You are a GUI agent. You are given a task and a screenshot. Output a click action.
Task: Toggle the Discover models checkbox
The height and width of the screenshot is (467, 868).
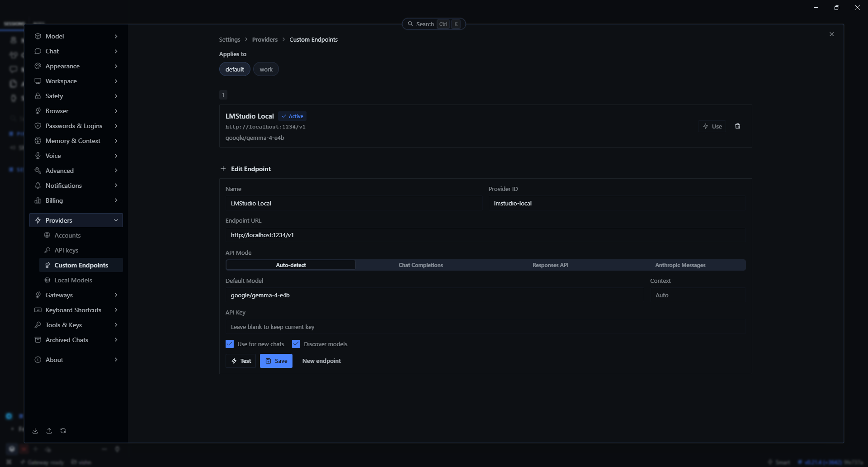296,344
